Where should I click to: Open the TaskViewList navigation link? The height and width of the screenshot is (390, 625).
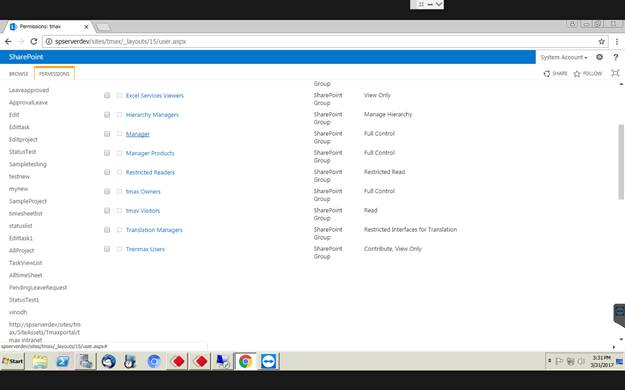(x=26, y=263)
